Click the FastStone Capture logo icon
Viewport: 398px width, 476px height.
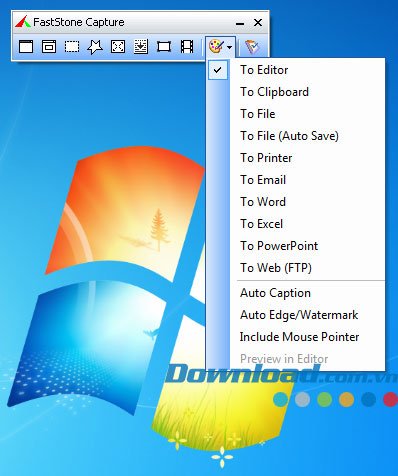tap(23, 22)
